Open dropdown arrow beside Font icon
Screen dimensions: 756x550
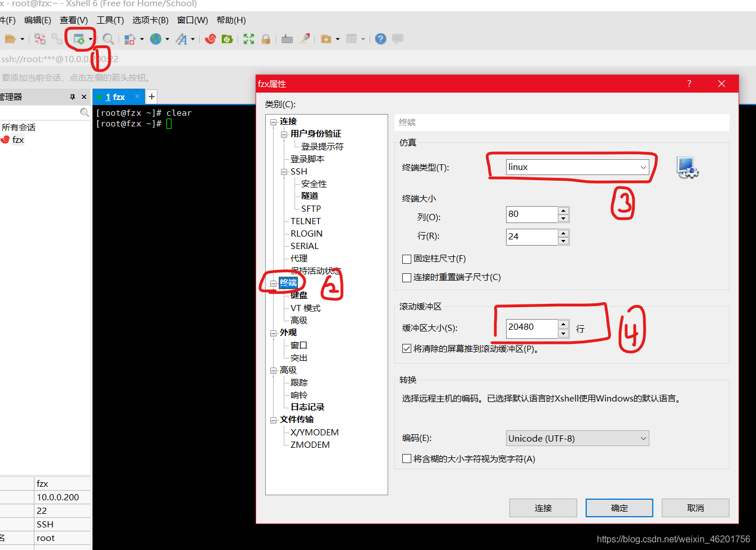tap(193, 39)
